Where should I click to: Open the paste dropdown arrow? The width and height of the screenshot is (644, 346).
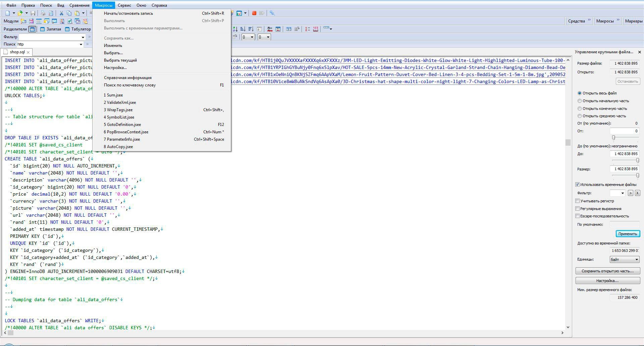[x=83, y=13]
